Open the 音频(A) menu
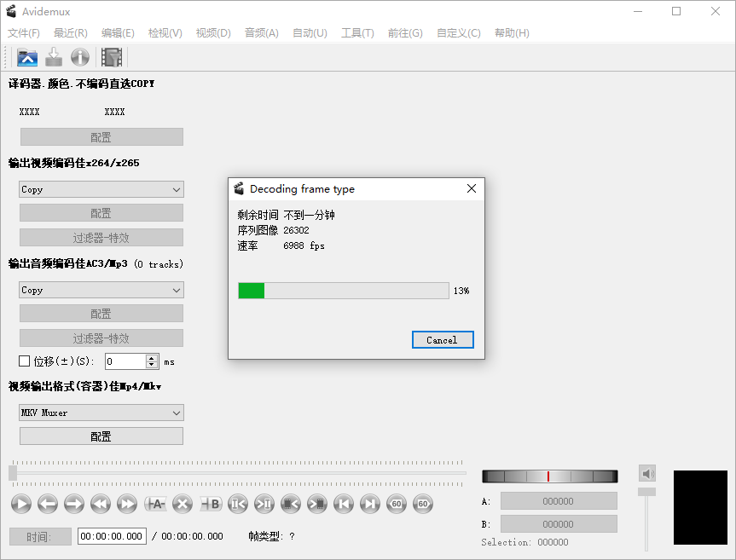The image size is (736, 560). pos(261,33)
